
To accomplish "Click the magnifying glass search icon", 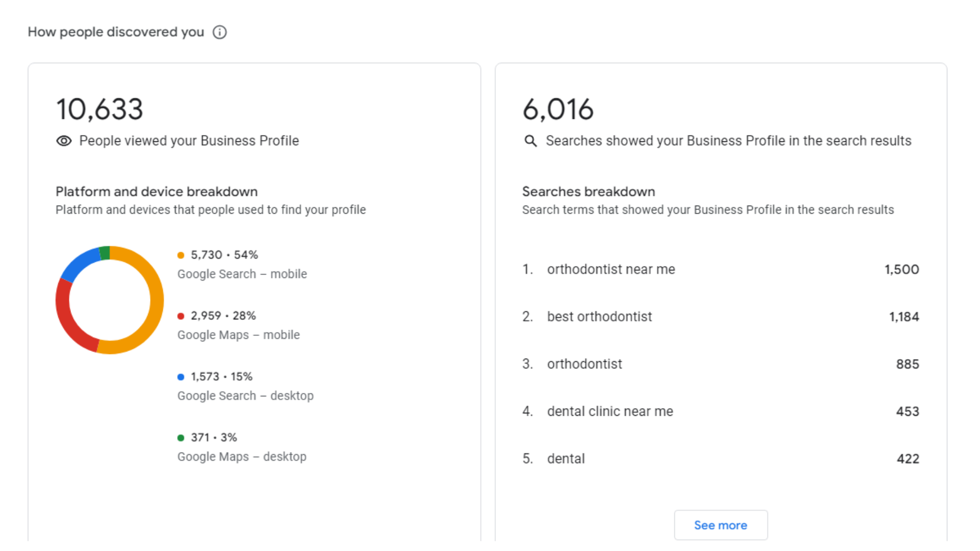I will click(x=531, y=141).
